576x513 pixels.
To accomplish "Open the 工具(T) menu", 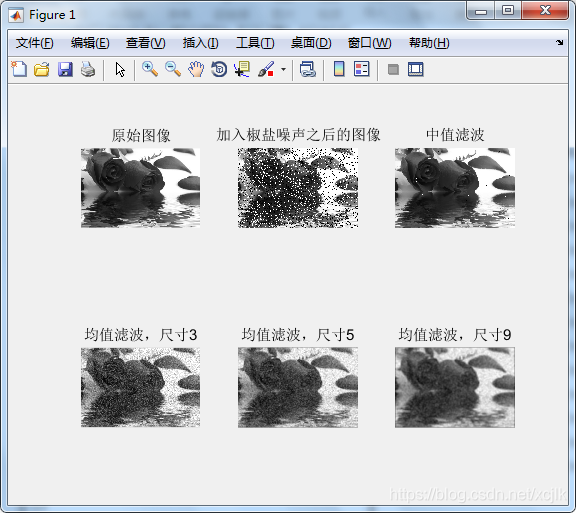I will coord(255,43).
